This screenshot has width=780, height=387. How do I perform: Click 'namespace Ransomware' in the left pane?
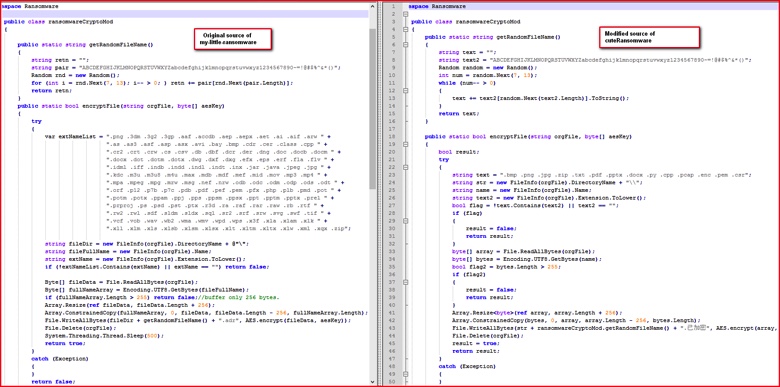(x=29, y=6)
